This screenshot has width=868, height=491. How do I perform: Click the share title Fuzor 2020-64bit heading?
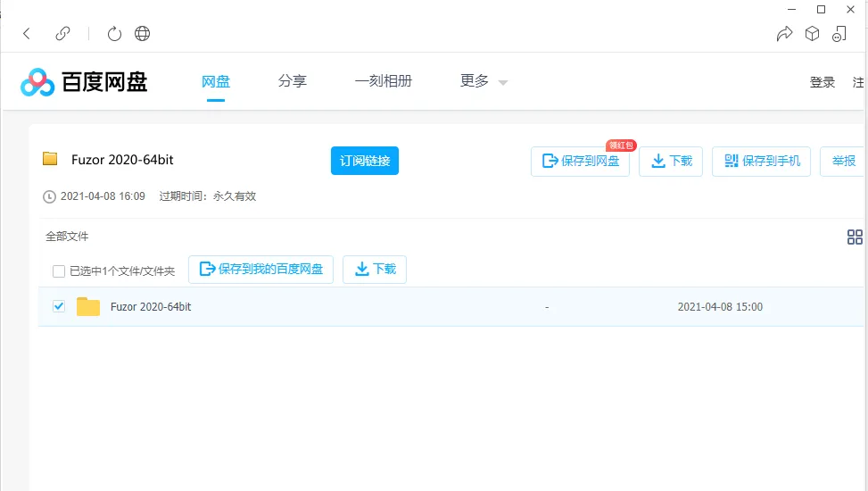click(122, 160)
